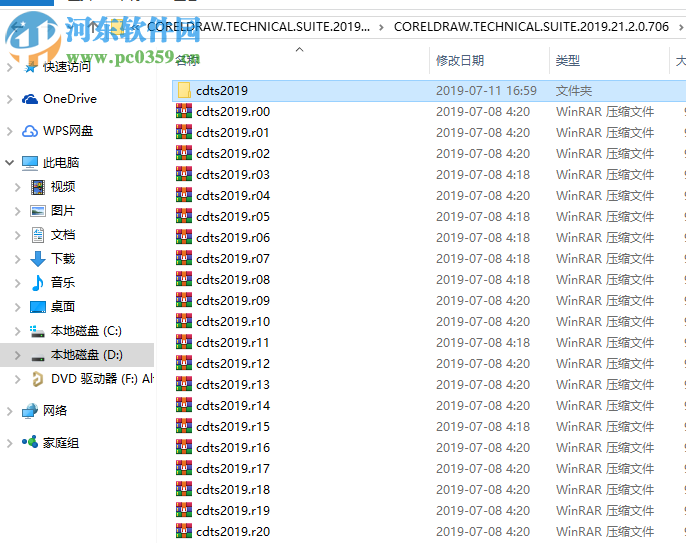Collapse the 此电脑 tree node
686x543 pixels.
click(10, 163)
